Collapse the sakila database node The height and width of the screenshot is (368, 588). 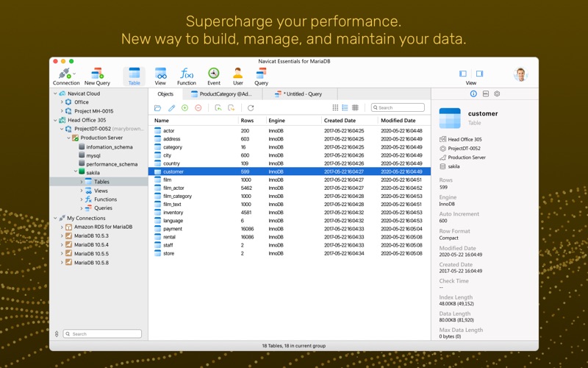pyautogui.click(x=76, y=171)
